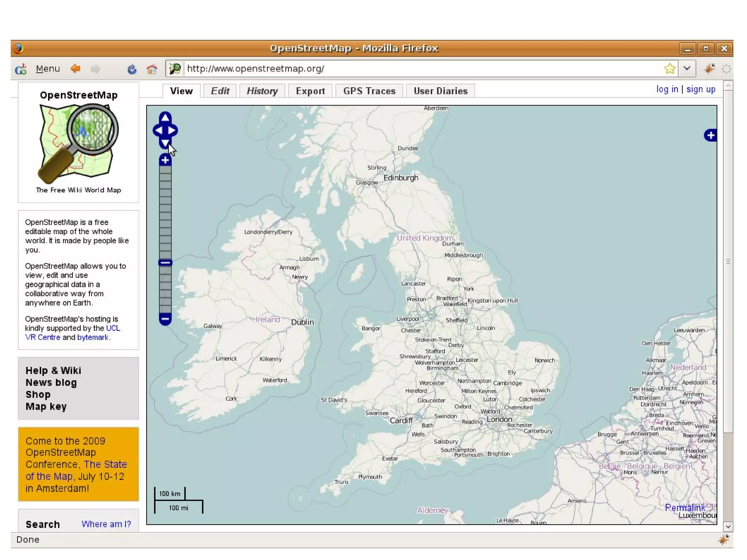Click the sign up link
The image size is (747, 560).
701,89
